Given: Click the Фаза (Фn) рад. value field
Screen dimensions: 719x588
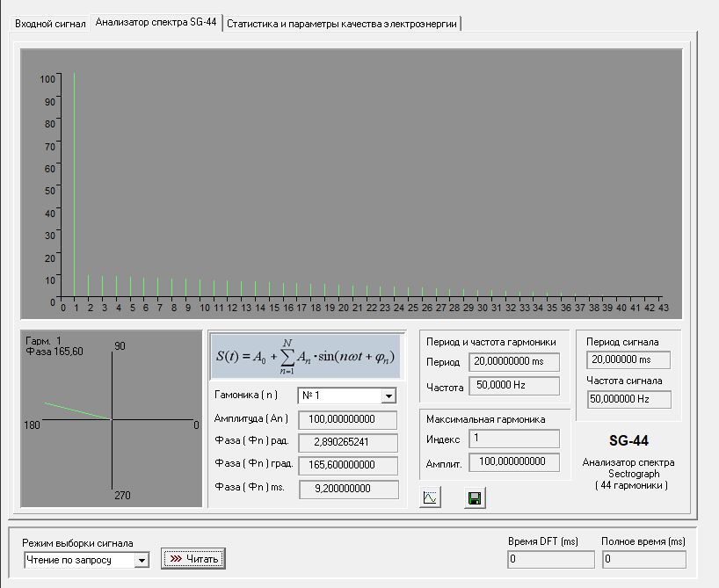Looking at the screenshot, I should click(348, 442).
